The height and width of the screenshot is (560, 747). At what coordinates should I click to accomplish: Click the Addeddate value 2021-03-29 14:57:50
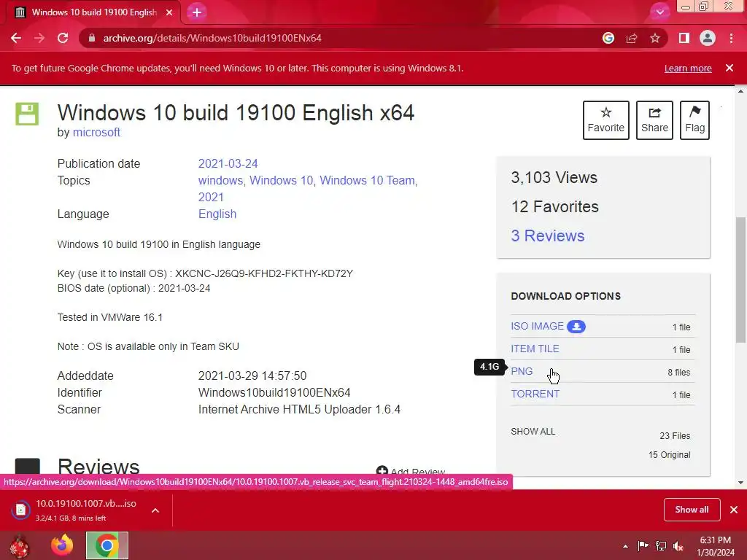pos(252,376)
